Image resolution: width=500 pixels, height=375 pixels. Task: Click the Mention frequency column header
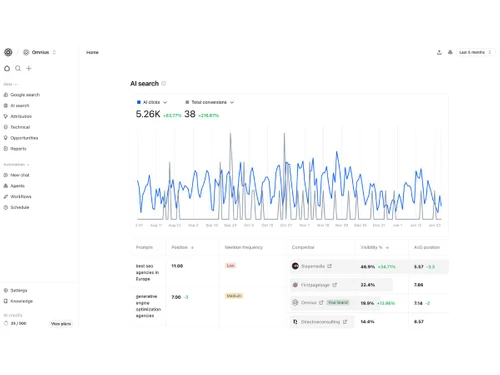[244, 247]
